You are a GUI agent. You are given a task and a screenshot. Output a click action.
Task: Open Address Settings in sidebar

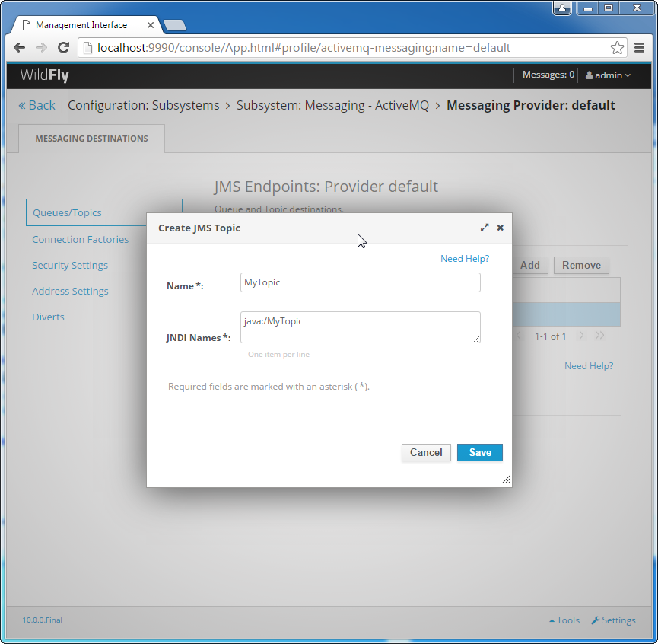70,291
